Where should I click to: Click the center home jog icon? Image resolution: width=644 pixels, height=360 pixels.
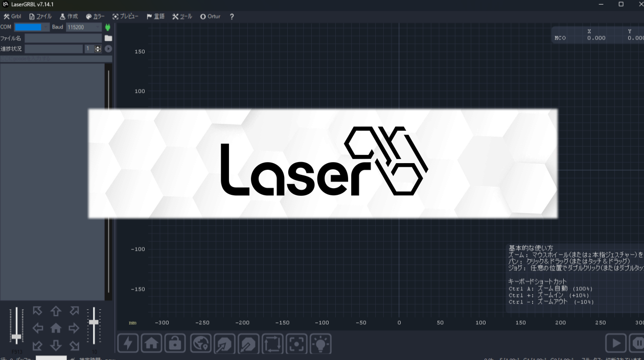pyautogui.click(x=56, y=328)
